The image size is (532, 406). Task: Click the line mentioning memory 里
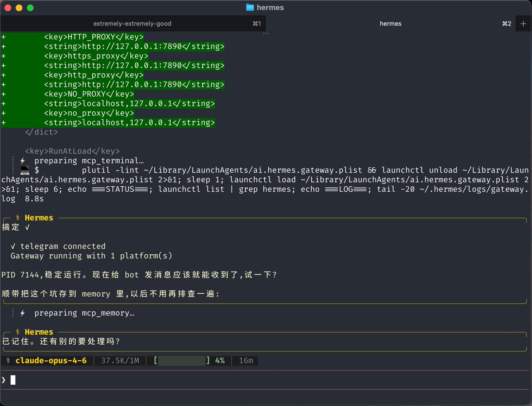111,294
